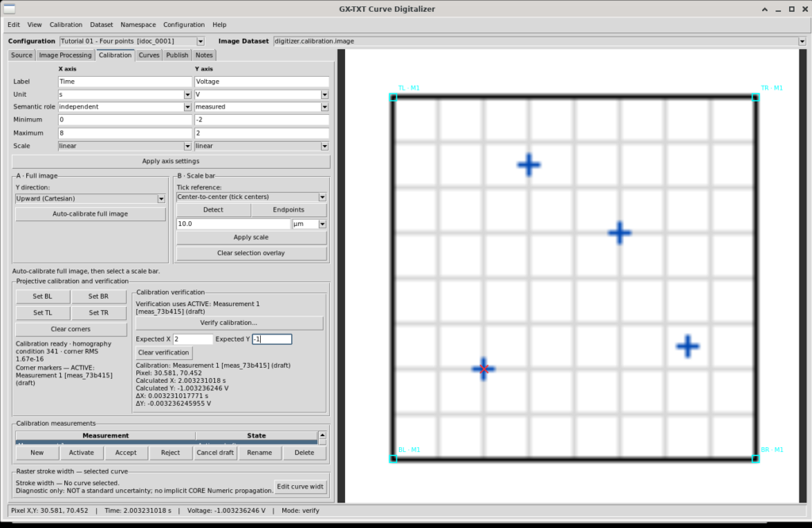Click the Y axis Minimum field
The height and width of the screenshot is (528, 812).
click(262, 120)
